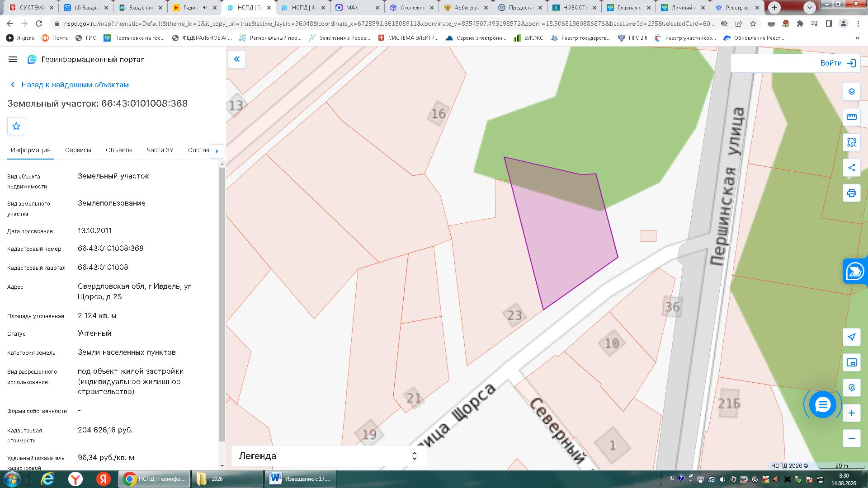Click the share map icon

(852, 168)
